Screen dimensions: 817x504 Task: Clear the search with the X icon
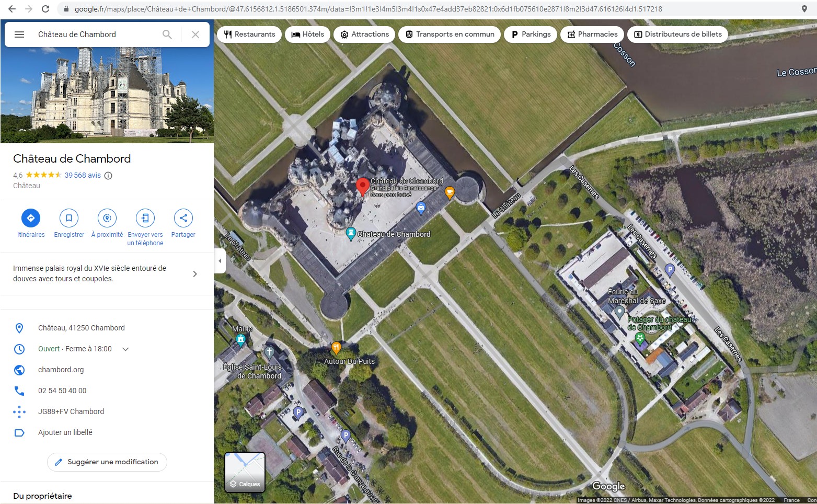195,35
